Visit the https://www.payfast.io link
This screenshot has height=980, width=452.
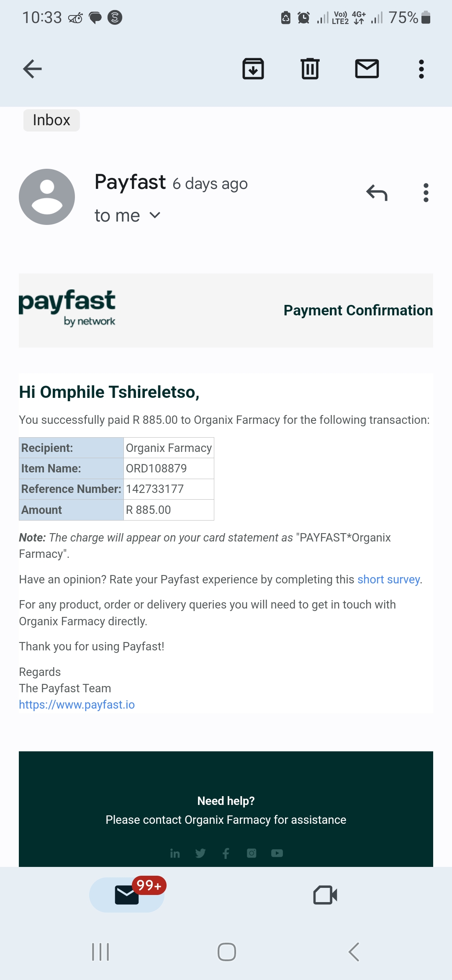77,705
